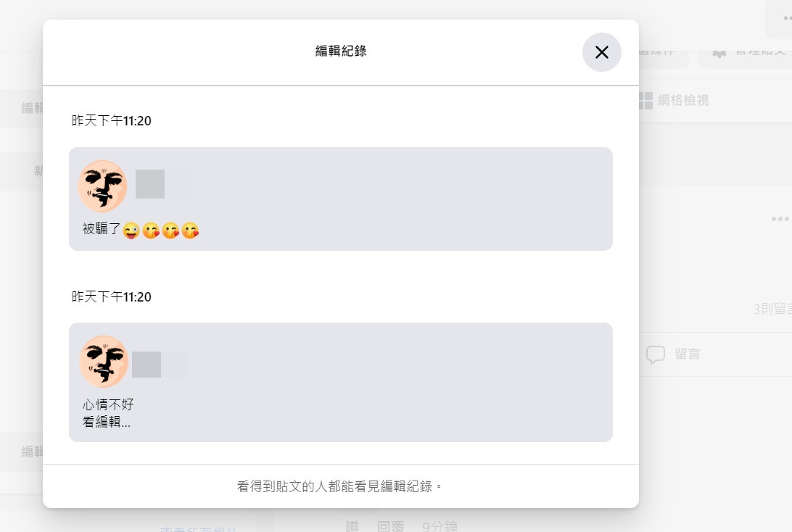Expand the truncated 看編輯... text
Screen dimensions: 792x532
107,422
